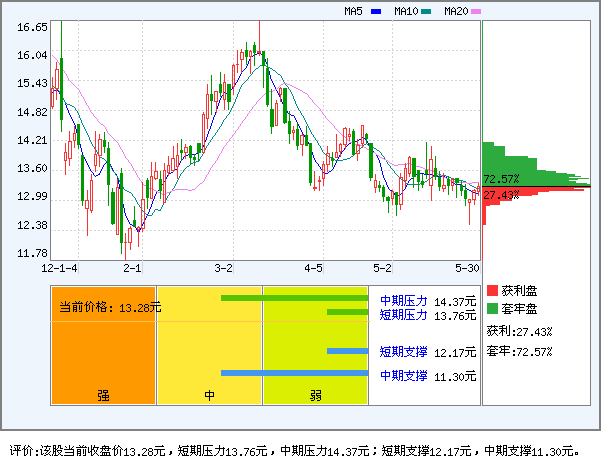Click the 套牢:72.57% text
The width and height of the screenshot is (601, 456).
[x=519, y=351]
